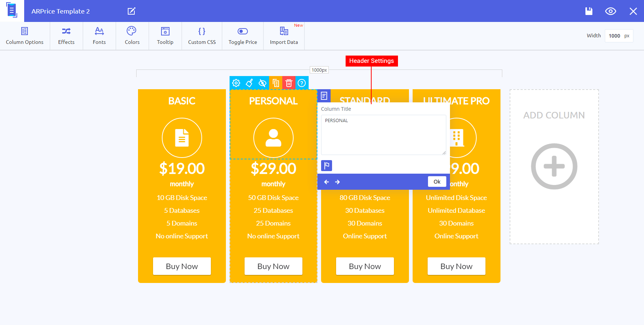Select the ULTIMATE PRO column title

pyautogui.click(x=457, y=101)
